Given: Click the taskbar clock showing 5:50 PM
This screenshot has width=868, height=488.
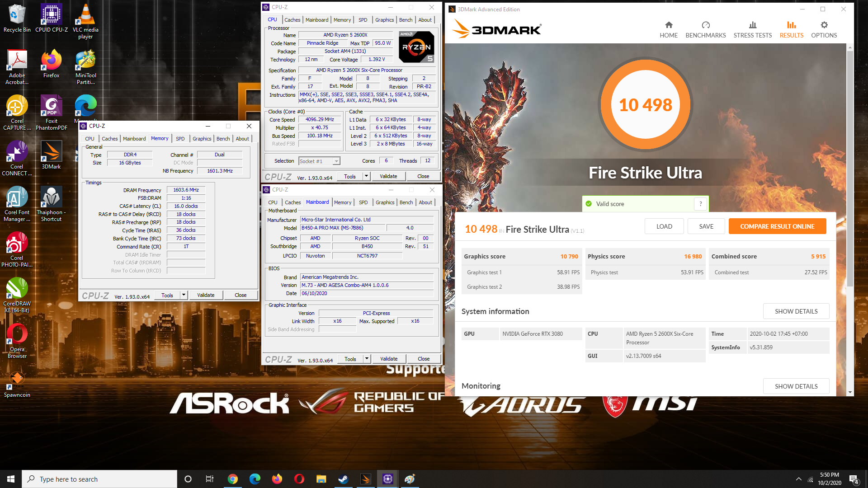Looking at the screenshot, I should [830, 479].
